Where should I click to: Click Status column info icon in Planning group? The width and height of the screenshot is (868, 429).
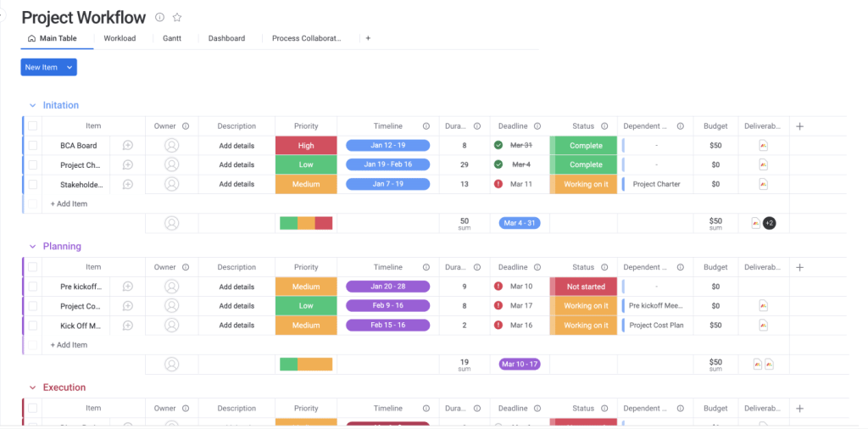click(x=604, y=267)
